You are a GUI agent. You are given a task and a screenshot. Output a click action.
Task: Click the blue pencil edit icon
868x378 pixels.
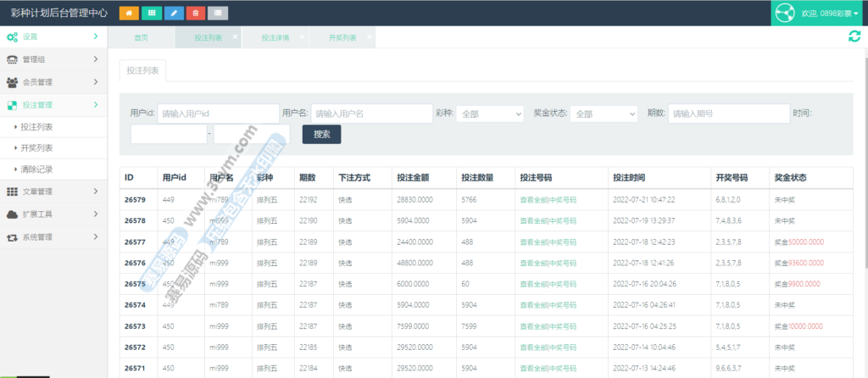[x=174, y=13]
